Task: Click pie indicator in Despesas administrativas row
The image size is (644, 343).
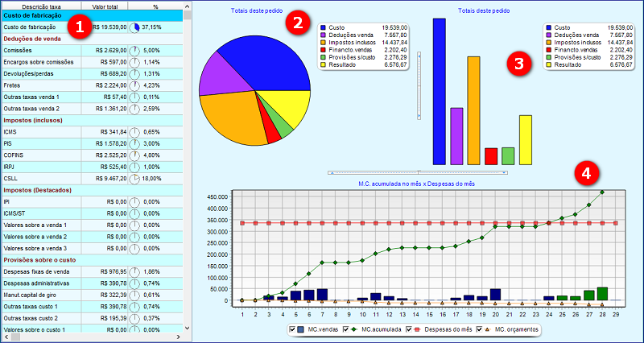Action: pos(134,283)
